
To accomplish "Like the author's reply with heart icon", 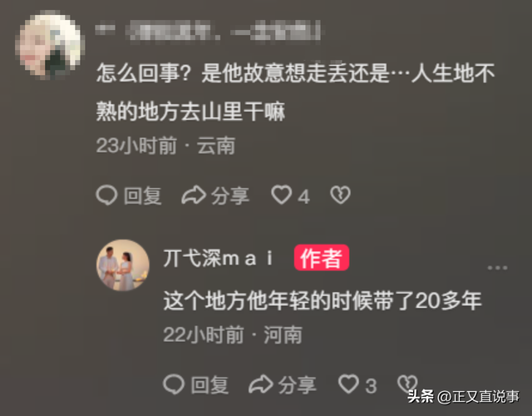I will click(348, 384).
